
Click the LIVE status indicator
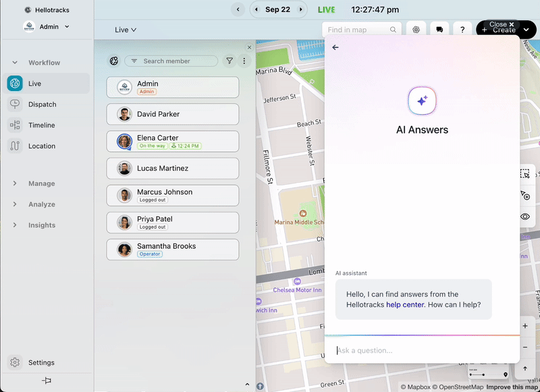pyautogui.click(x=326, y=9)
